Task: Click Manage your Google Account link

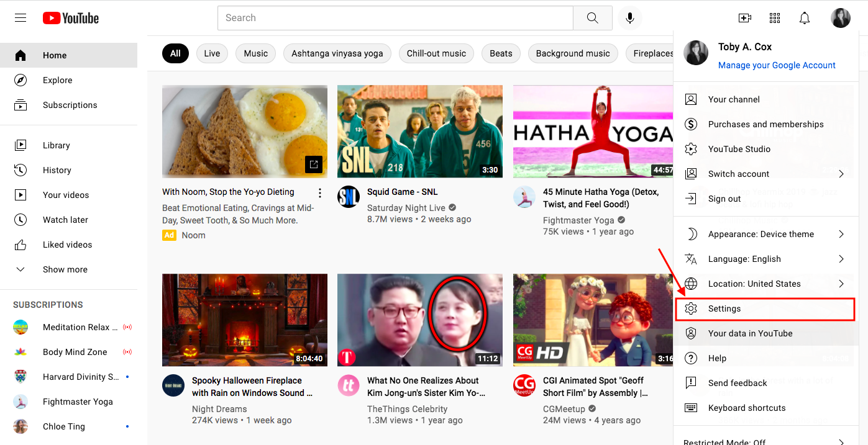Action: pyautogui.click(x=777, y=65)
